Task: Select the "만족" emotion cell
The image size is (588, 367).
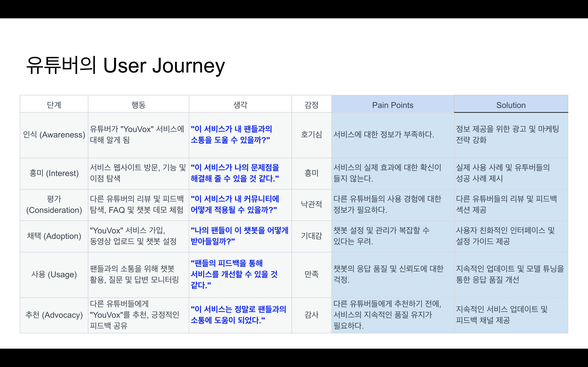Action: [x=311, y=275]
